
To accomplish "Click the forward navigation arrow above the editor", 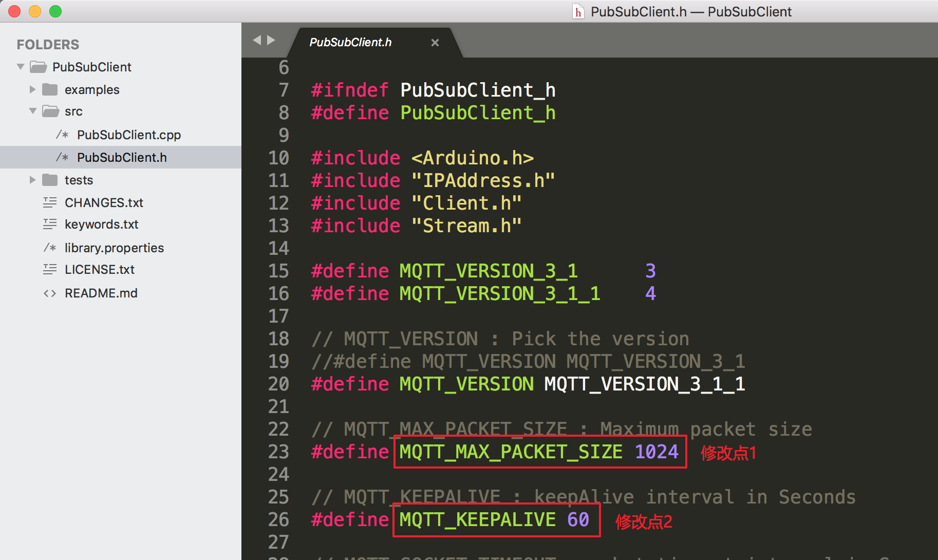I will click(272, 40).
